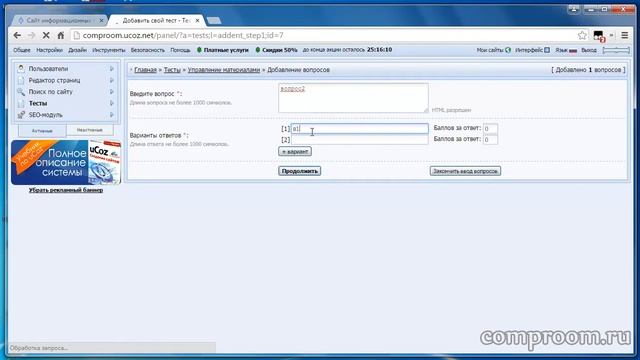The height and width of the screenshot is (360, 640).
Task: Open the Настройки menu
Action: (49, 50)
